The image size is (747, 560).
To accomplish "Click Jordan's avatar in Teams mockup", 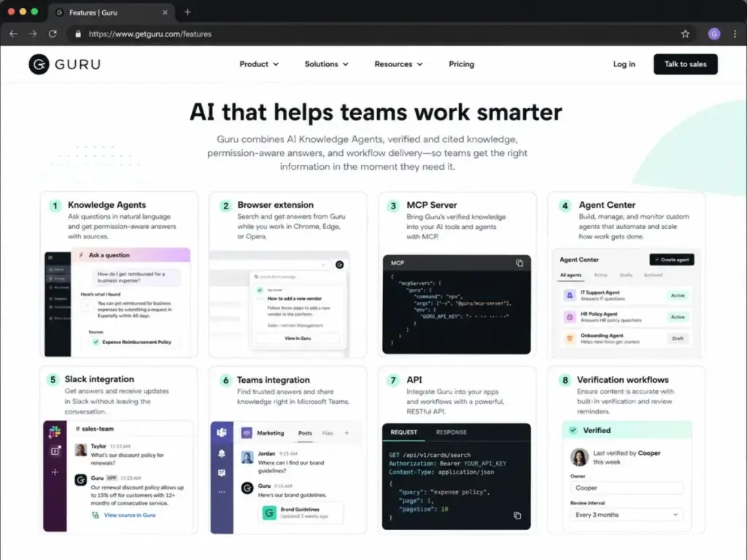I will pyautogui.click(x=247, y=457).
